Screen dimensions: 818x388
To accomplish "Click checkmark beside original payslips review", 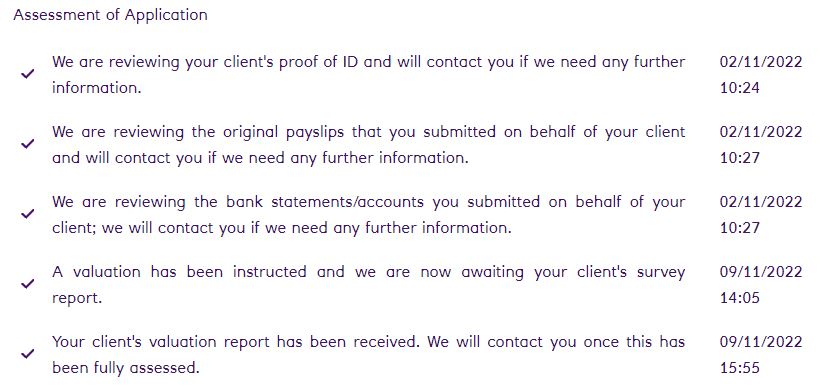I will [28, 144].
